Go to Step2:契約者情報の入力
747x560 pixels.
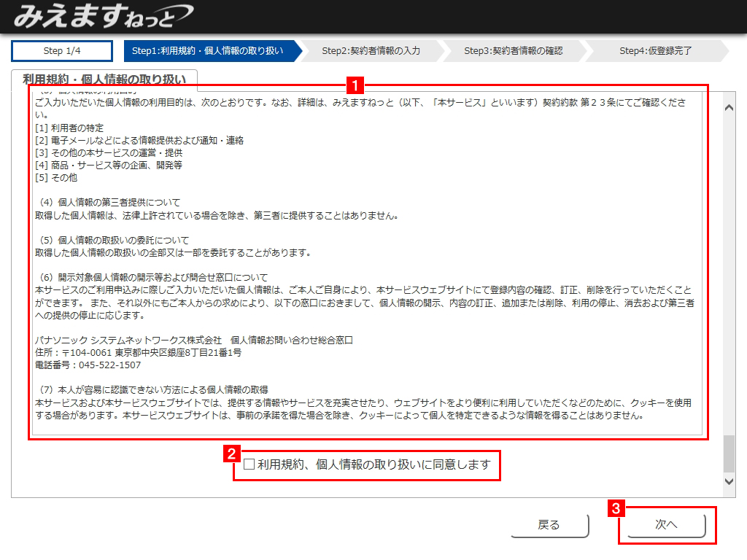coord(371,51)
